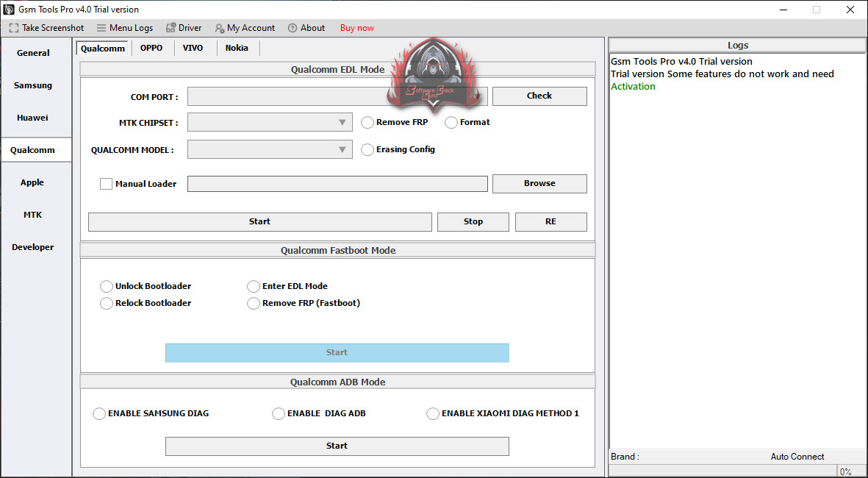Choose Unlock Bootloader option
868x478 pixels.
[x=107, y=286]
